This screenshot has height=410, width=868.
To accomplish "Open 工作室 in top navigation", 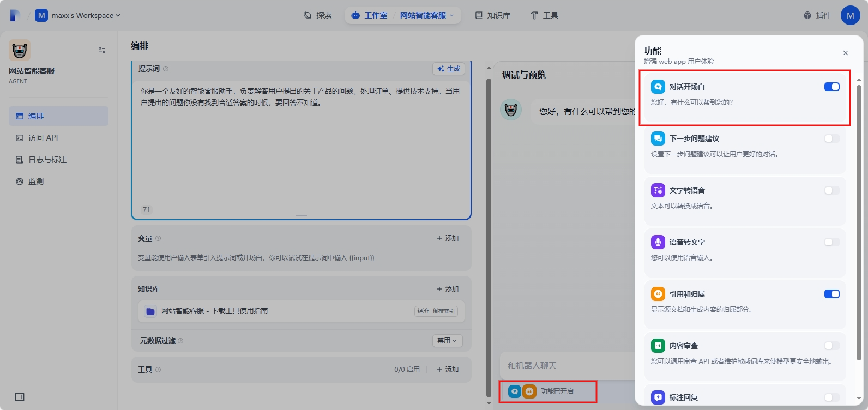I will (370, 15).
